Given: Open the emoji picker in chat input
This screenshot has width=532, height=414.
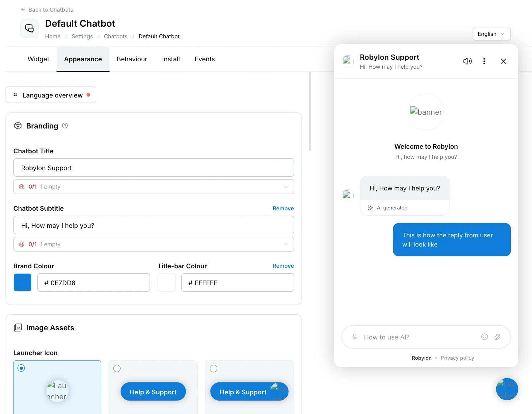Looking at the screenshot, I should [485, 337].
